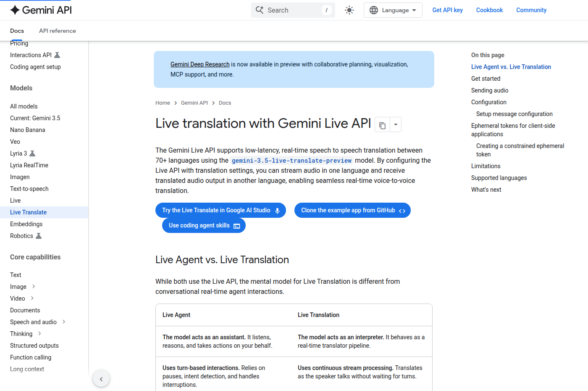Click the terminal icon on coding agent skills button
This screenshot has height=391, width=588.
[237, 226]
